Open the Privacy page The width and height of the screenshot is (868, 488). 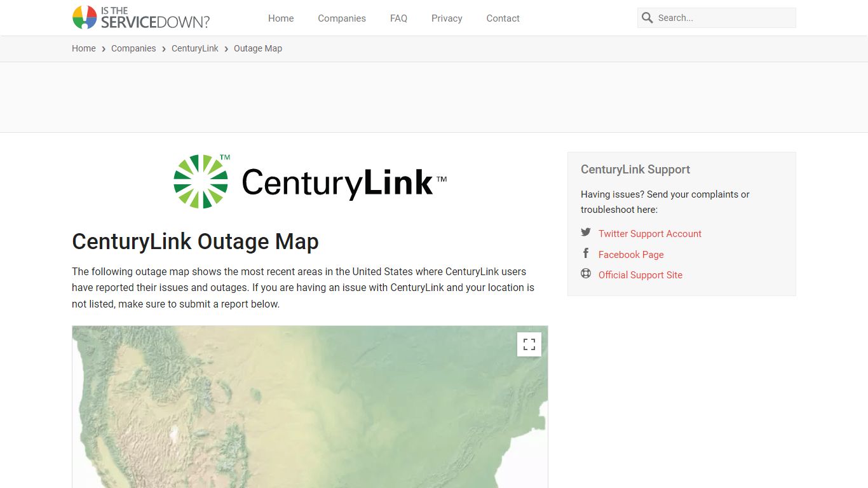point(447,18)
